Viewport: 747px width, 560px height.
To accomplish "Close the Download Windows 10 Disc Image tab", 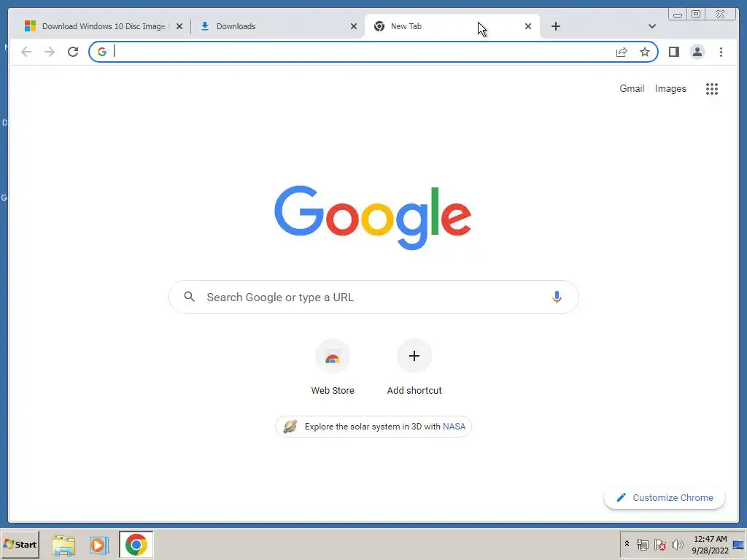I will 179,26.
